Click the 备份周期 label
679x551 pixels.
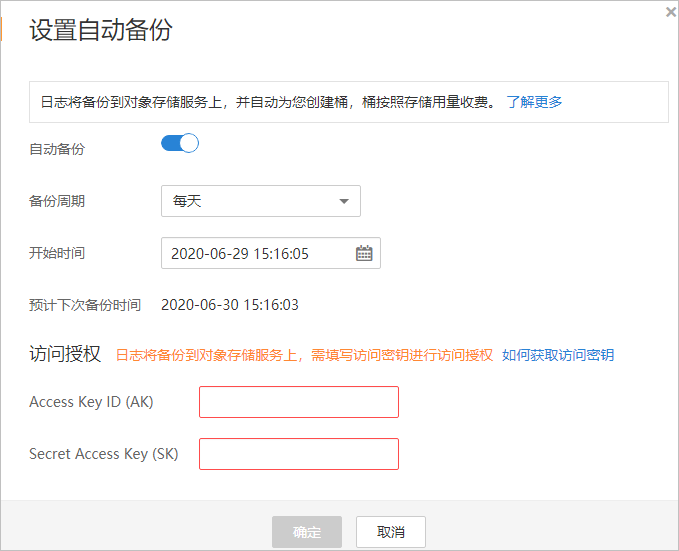point(57,201)
